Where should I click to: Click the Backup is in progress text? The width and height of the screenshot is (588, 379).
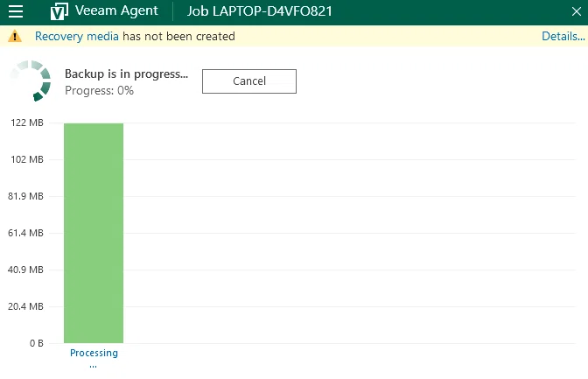[126, 74]
